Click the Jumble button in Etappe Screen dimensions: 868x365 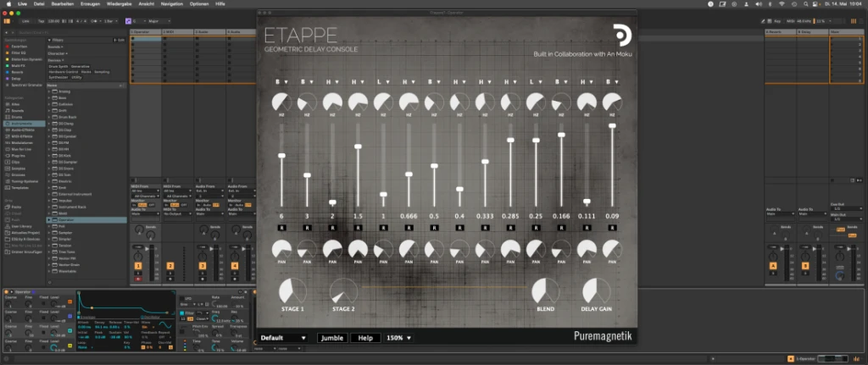(x=332, y=337)
